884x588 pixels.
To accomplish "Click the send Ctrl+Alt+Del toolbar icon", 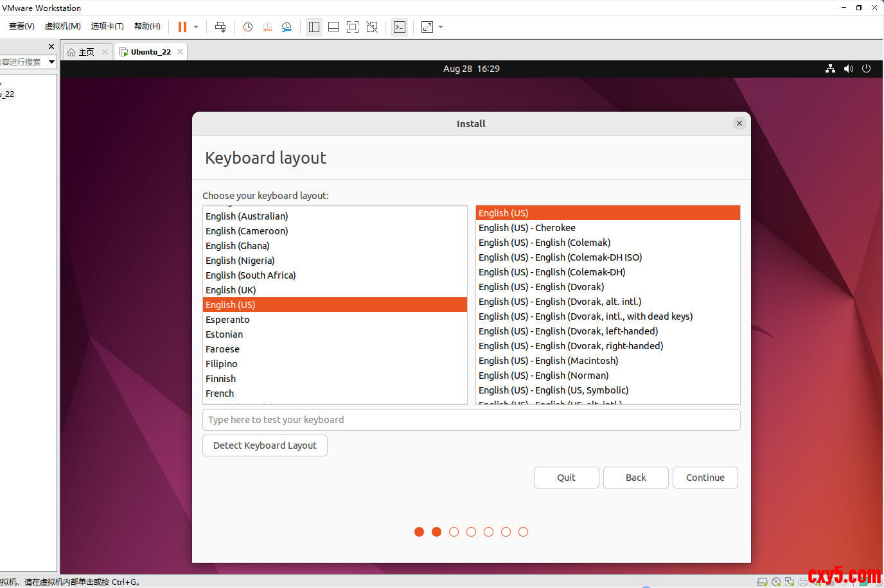I will (x=220, y=27).
